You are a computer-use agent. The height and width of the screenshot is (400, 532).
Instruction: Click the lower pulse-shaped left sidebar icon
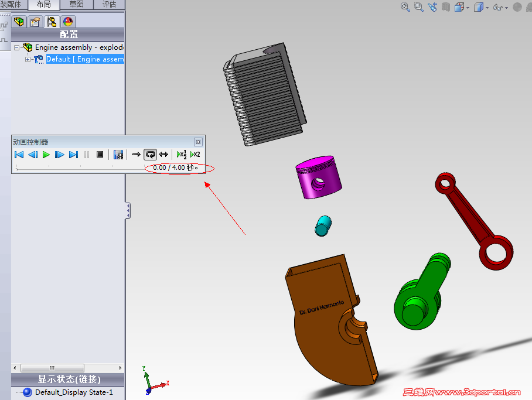click(4, 40)
